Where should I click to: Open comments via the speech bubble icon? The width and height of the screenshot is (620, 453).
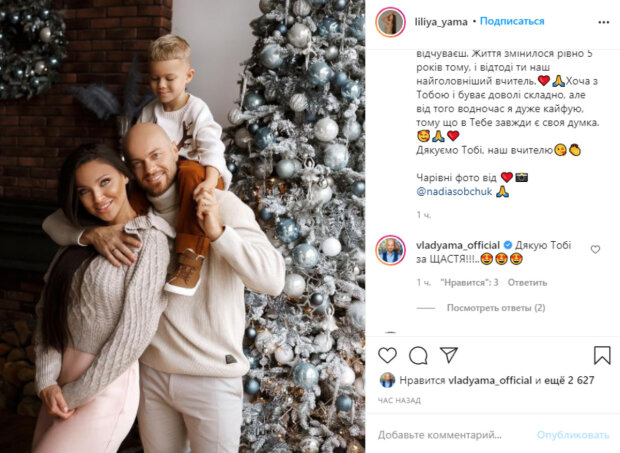(x=418, y=355)
